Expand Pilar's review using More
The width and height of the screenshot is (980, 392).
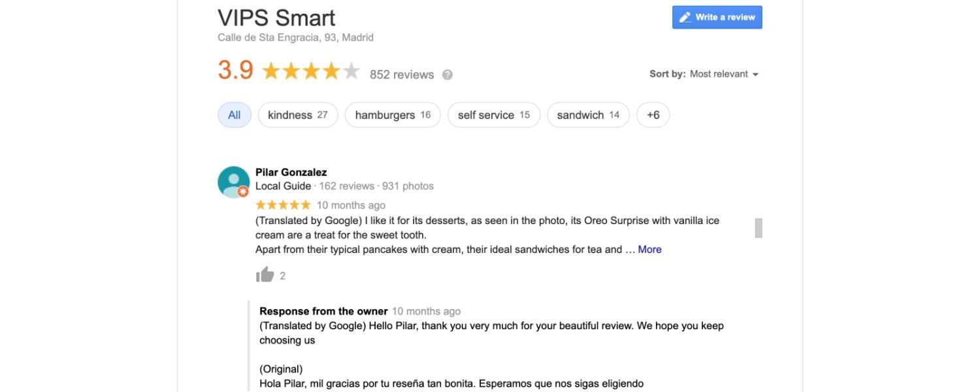649,249
